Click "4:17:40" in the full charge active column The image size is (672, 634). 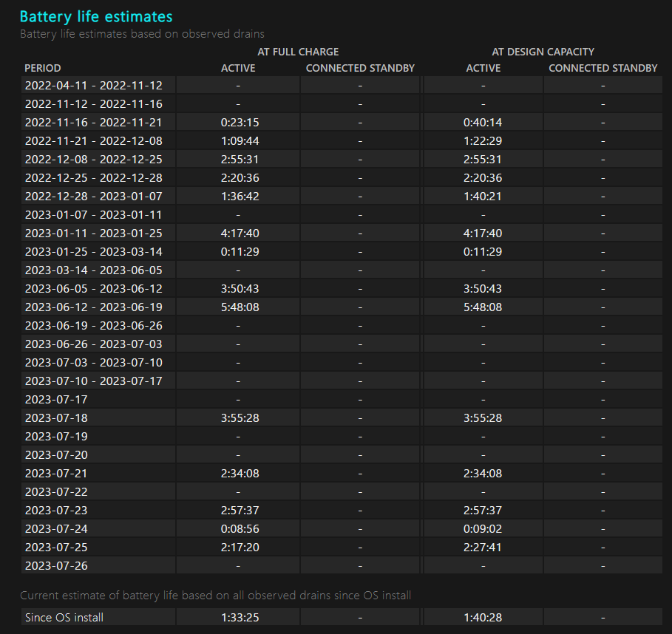(240, 233)
